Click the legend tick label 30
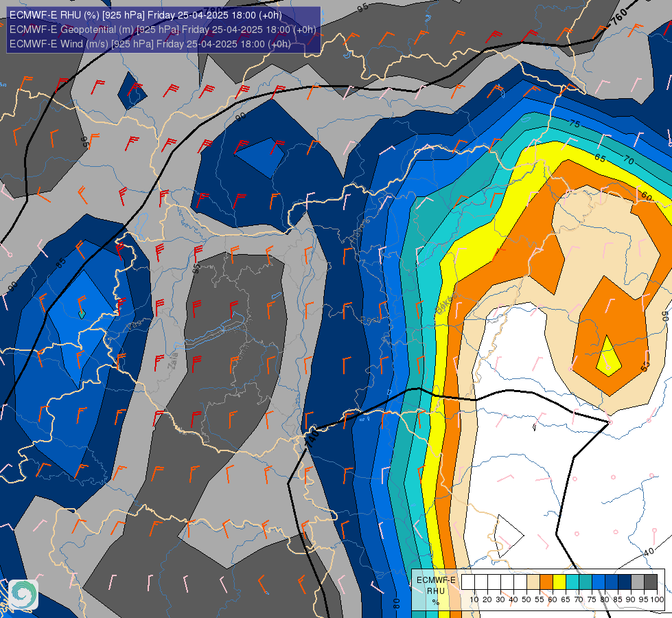672x618 pixels. (500, 599)
